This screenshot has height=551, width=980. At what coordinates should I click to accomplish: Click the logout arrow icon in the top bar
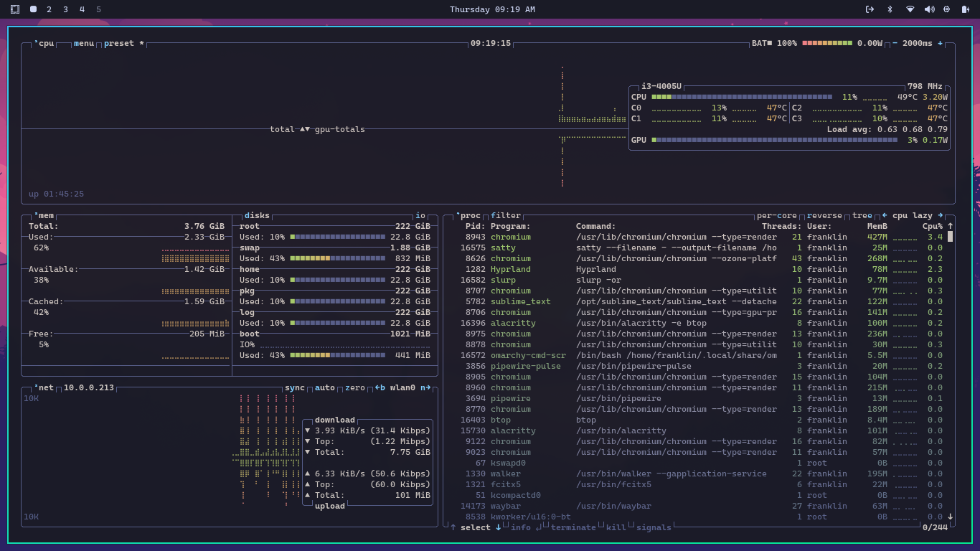point(870,9)
